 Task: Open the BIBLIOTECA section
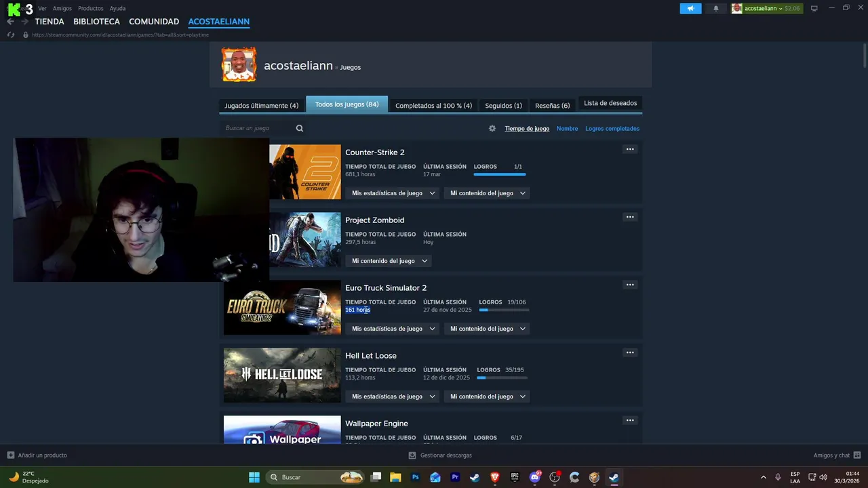[x=96, y=22]
